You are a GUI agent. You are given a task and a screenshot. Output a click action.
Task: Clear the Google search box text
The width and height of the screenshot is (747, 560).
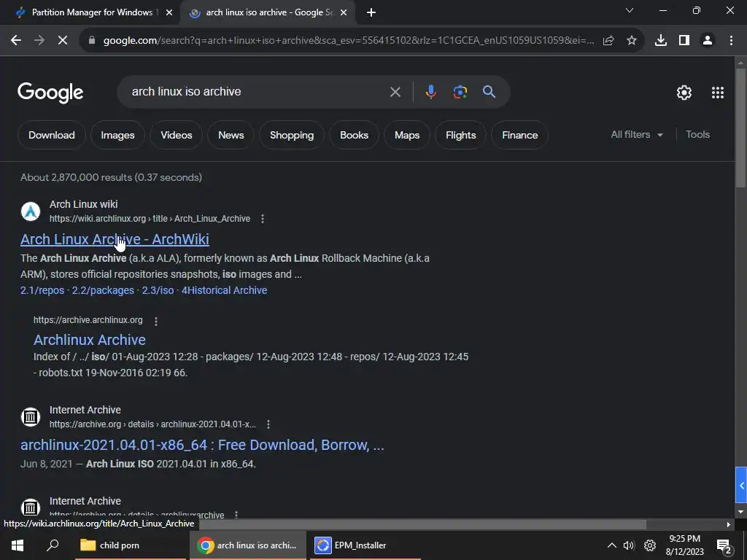pos(395,91)
